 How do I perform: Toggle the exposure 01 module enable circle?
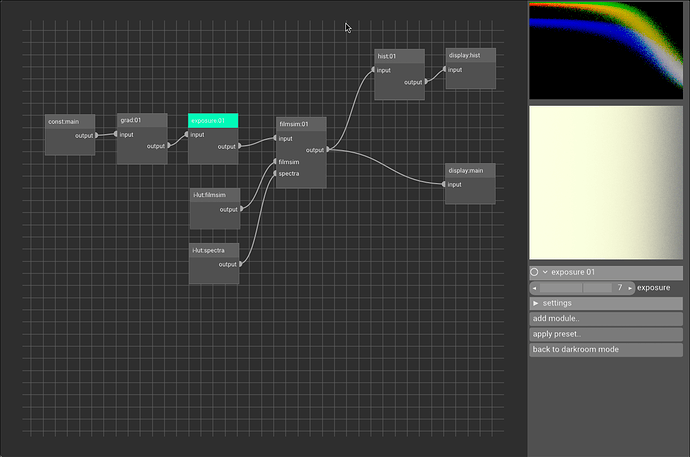(534, 272)
